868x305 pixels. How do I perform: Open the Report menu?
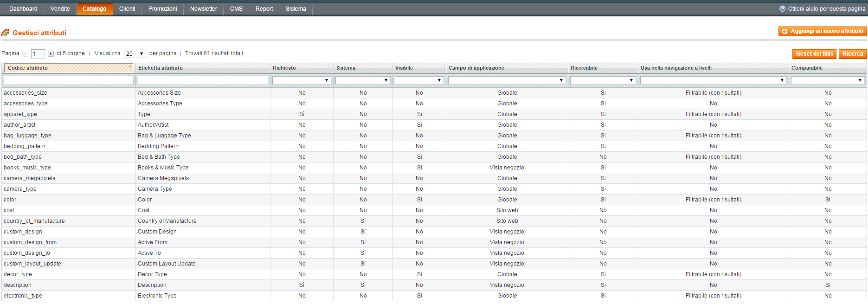coord(264,9)
